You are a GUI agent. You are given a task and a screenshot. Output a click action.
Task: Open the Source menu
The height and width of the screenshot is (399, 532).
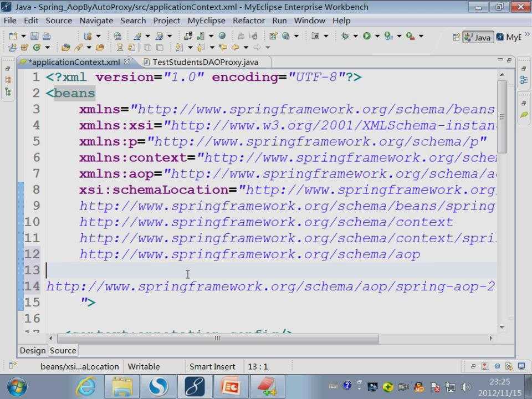(59, 21)
